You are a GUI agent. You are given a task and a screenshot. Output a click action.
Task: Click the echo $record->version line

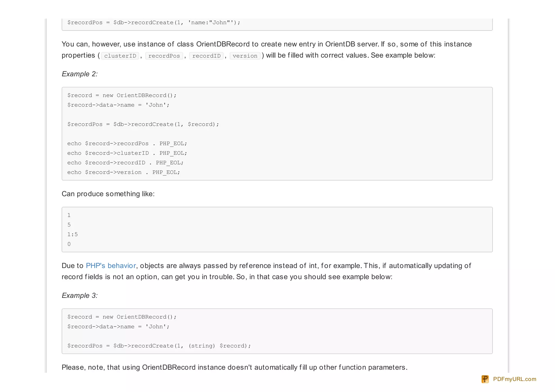point(123,172)
